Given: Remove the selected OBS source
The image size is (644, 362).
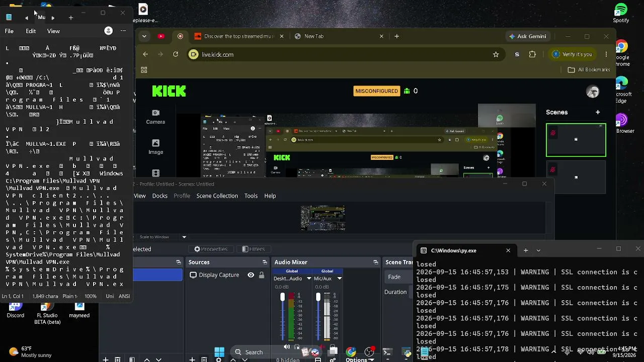Looking at the screenshot, I should (x=204, y=359).
